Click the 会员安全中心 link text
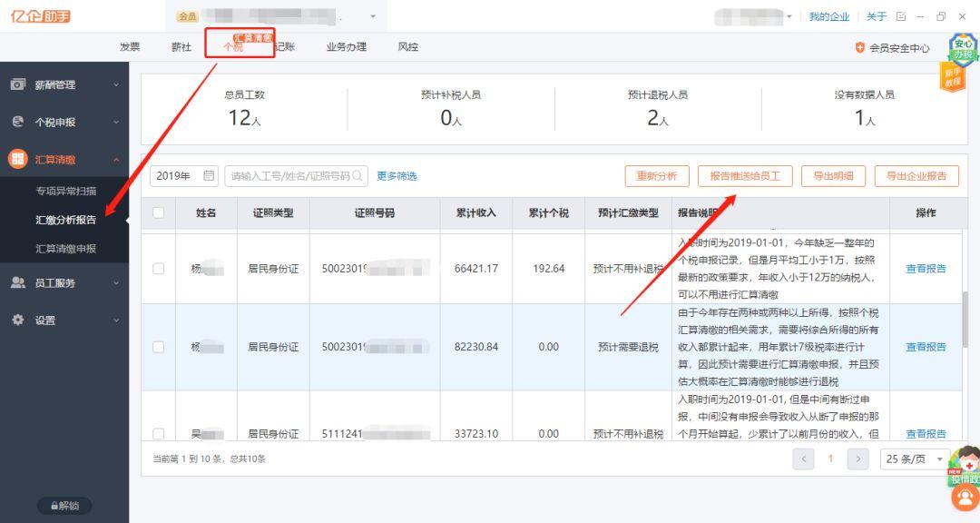Image resolution: width=980 pixels, height=523 pixels. 899,48
